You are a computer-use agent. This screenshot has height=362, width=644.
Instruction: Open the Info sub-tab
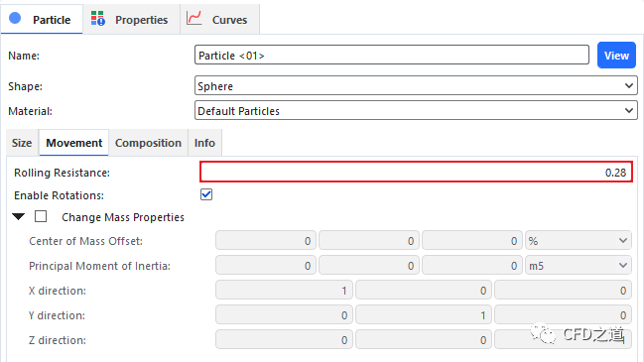[x=205, y=143]
